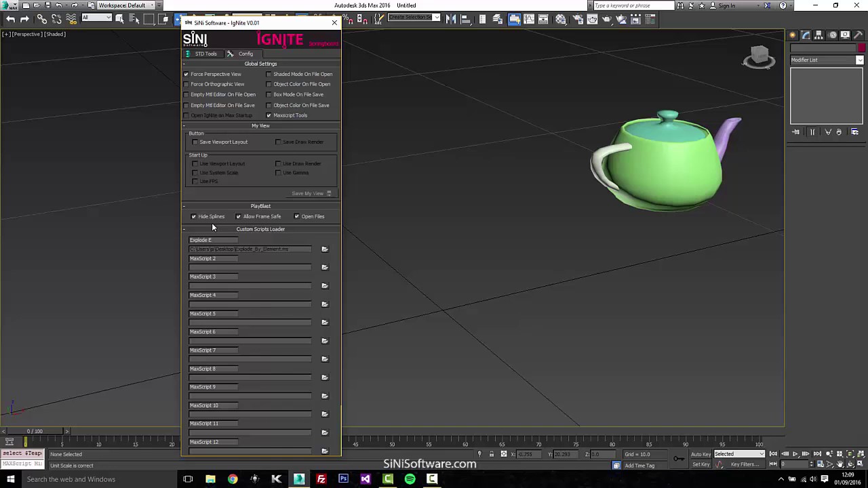Viewport: 868px width, 488px height.
Task: Open Schematic View
Action: click(544, 19)
